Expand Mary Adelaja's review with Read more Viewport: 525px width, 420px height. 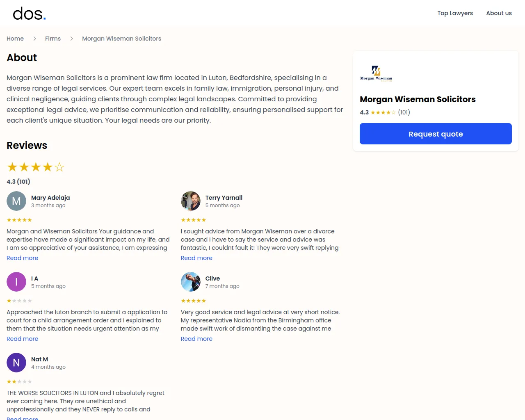click(x=23, y=258)
